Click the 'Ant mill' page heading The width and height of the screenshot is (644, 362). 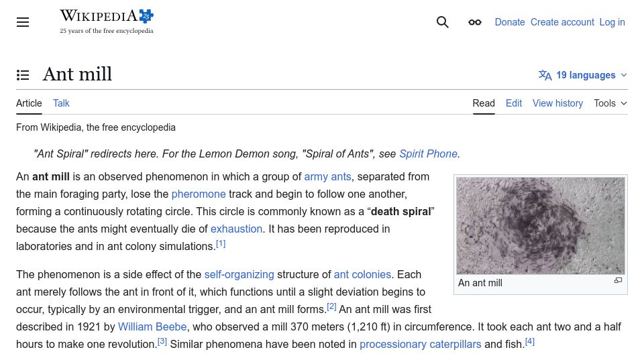(x=77, y=74)
